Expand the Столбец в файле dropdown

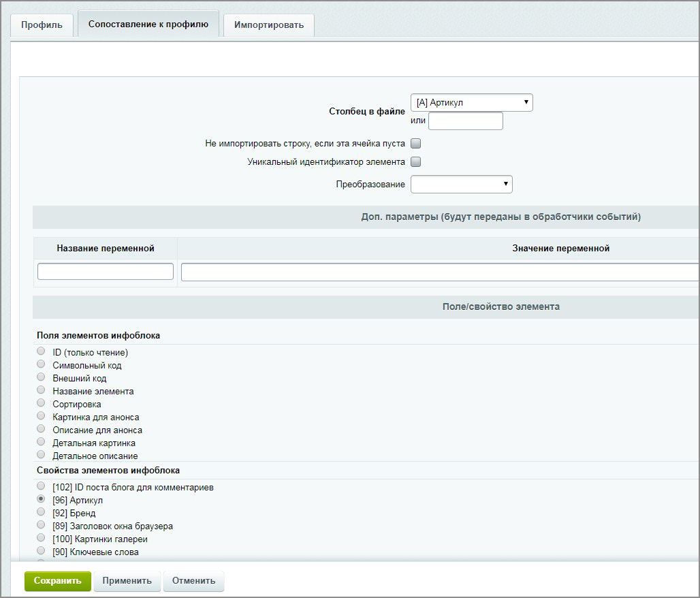tap(471, 103)
